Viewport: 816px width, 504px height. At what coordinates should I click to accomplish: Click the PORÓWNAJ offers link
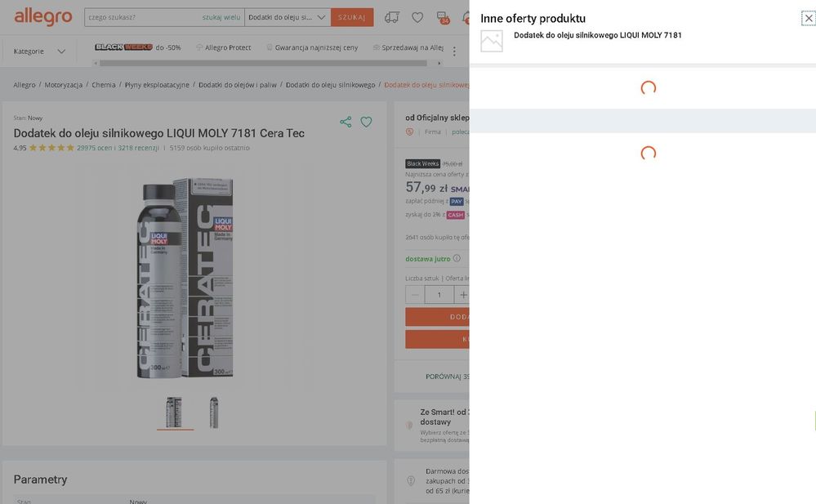[447, 377]
